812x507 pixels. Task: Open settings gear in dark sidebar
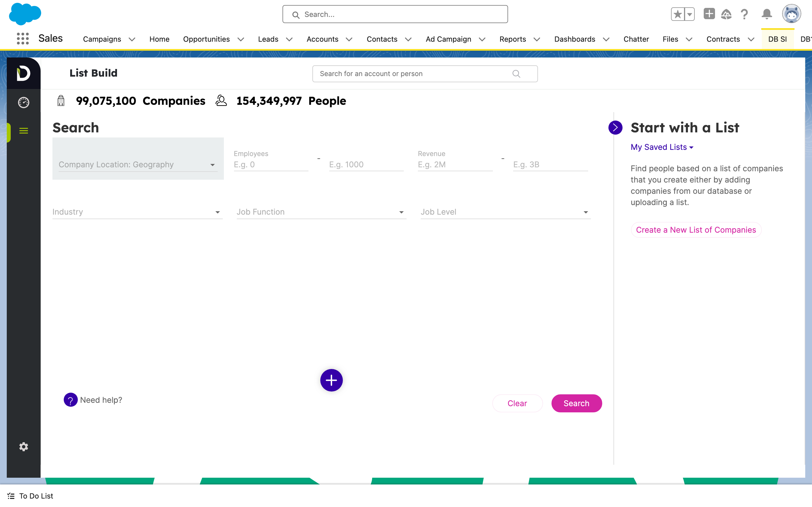(23, 447)
